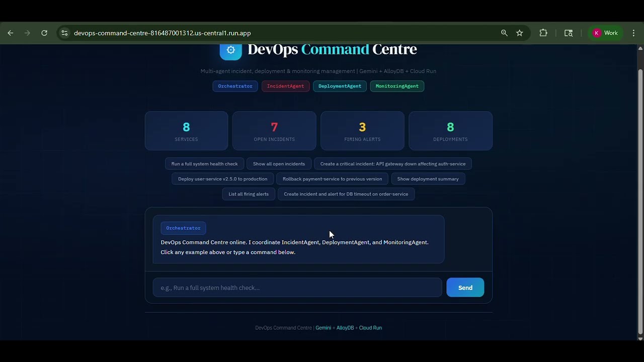Open site information icon beside the URL
Screen dimensions: 644x362
64,33
